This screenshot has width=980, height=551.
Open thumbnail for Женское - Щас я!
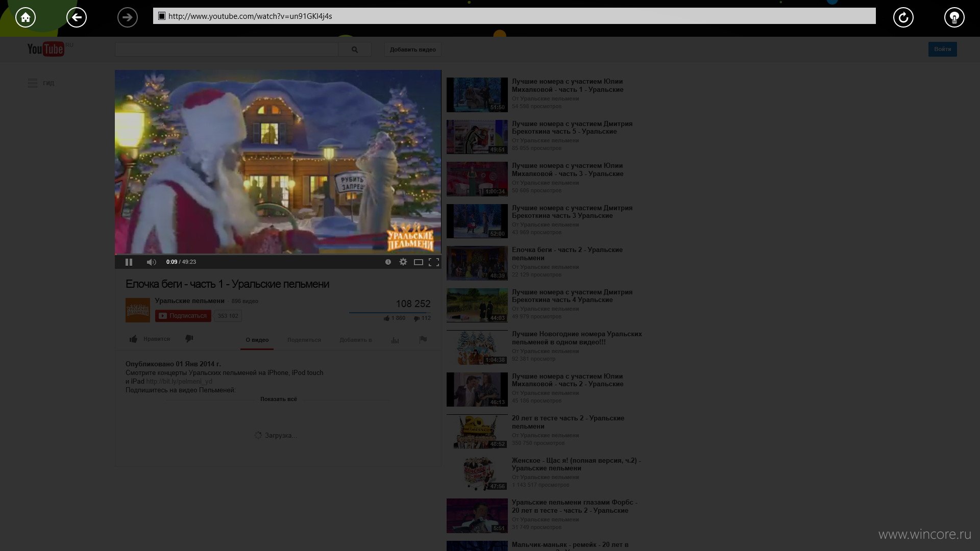(477, 473)
